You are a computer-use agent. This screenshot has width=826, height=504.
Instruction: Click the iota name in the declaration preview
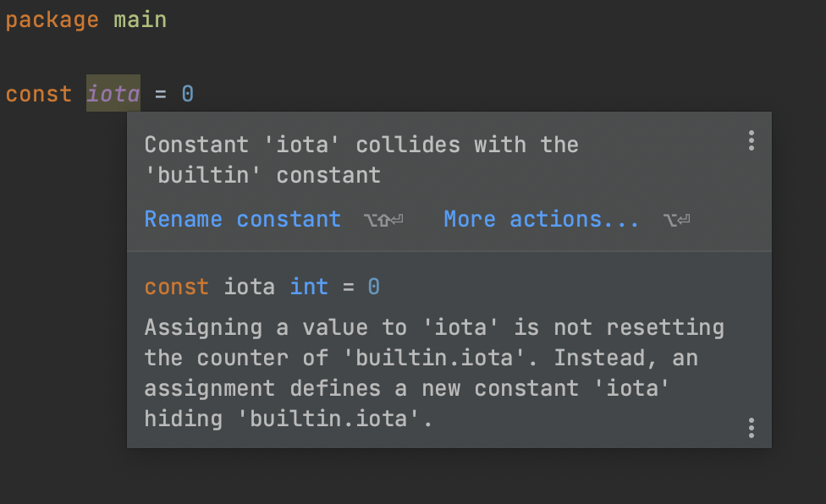[250, 287]
